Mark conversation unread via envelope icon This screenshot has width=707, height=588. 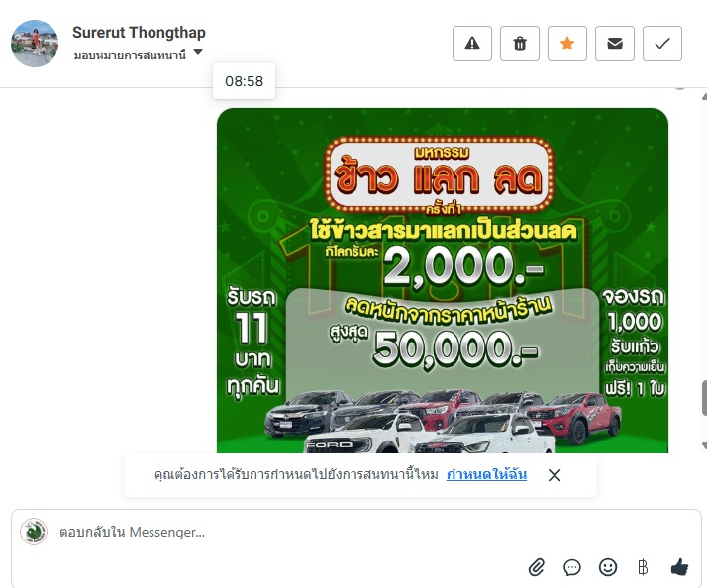(615, 44)
